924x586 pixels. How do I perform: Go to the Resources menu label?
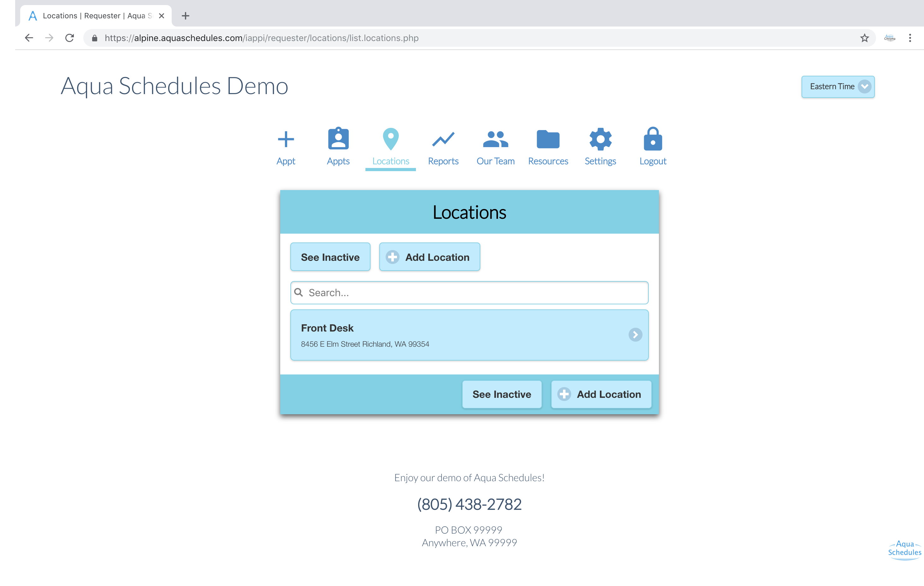pyautogui.click(x=548, y=161)
